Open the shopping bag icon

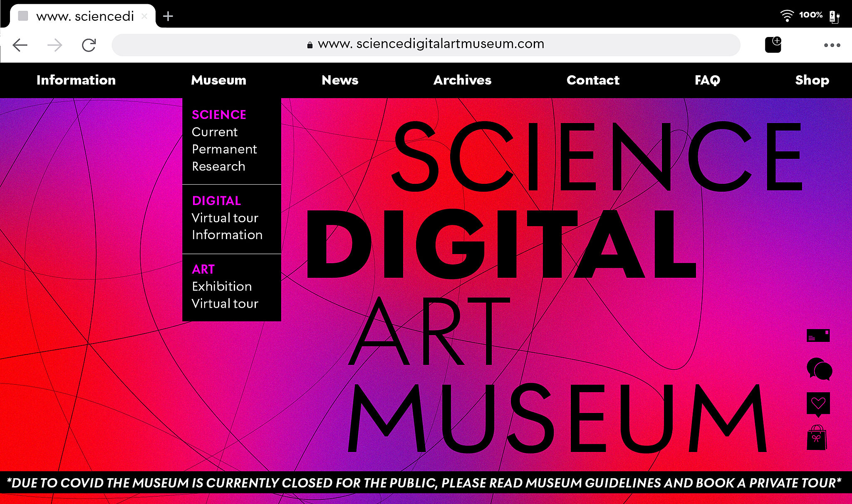click(817, 438)
